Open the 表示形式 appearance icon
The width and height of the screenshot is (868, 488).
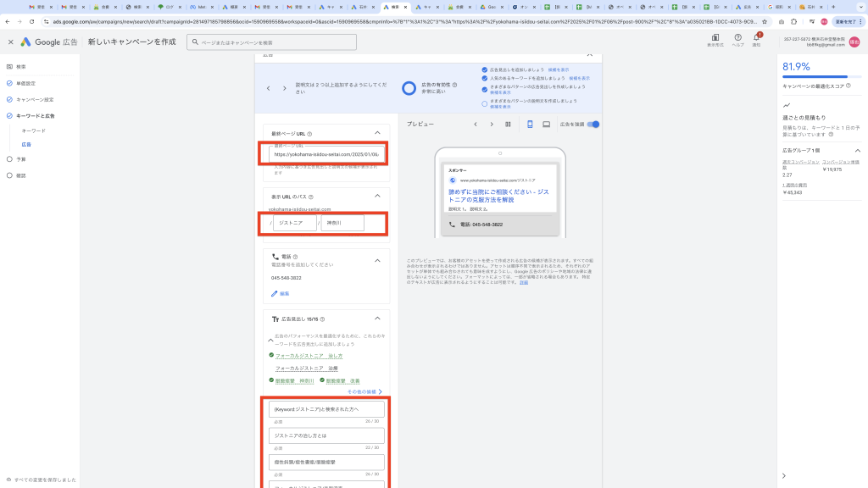pyautogui.click(x=715, y=38)
